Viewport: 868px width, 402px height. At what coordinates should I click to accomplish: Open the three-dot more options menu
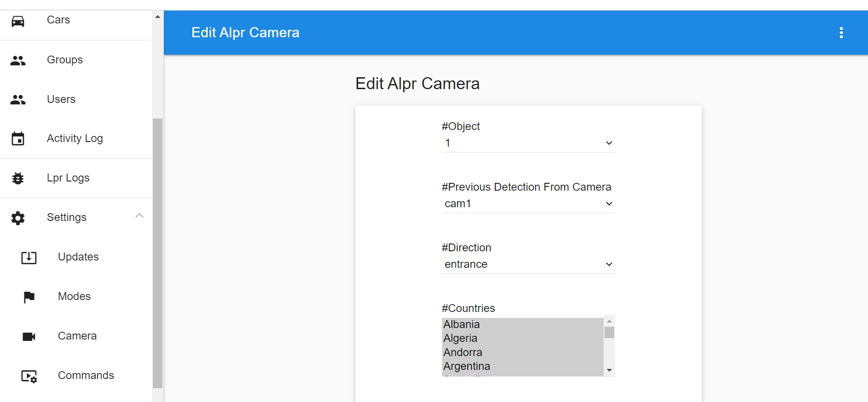841,33
